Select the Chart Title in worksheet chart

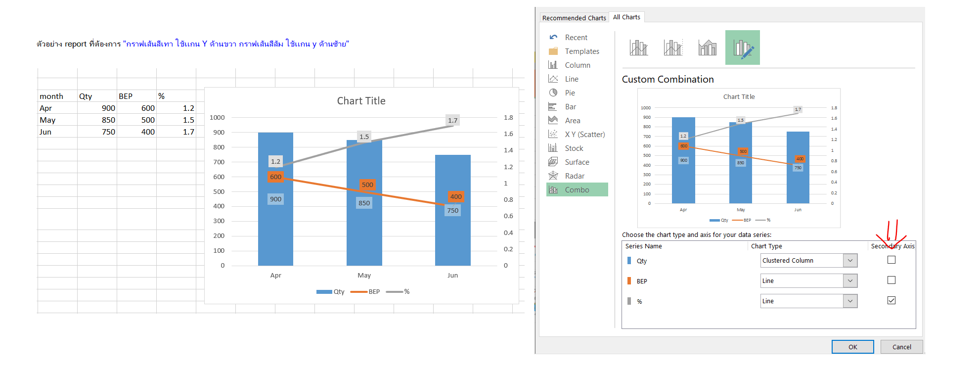coord(361,101)
